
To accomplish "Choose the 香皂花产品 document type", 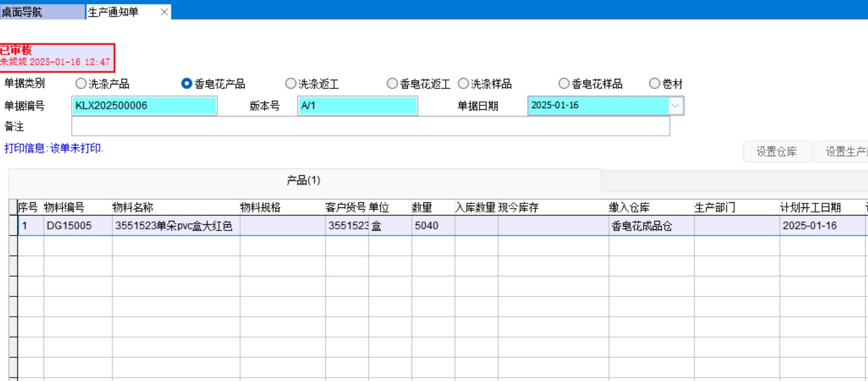I will point(187,84).
